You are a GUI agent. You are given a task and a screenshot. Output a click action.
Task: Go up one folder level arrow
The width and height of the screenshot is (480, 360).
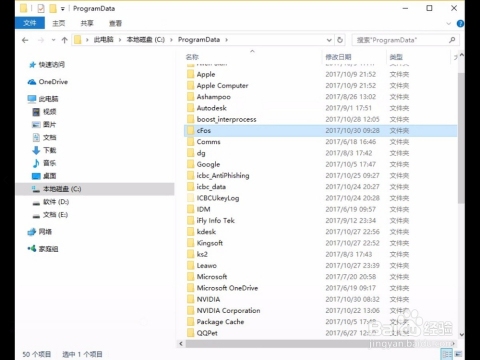(64, 40)
